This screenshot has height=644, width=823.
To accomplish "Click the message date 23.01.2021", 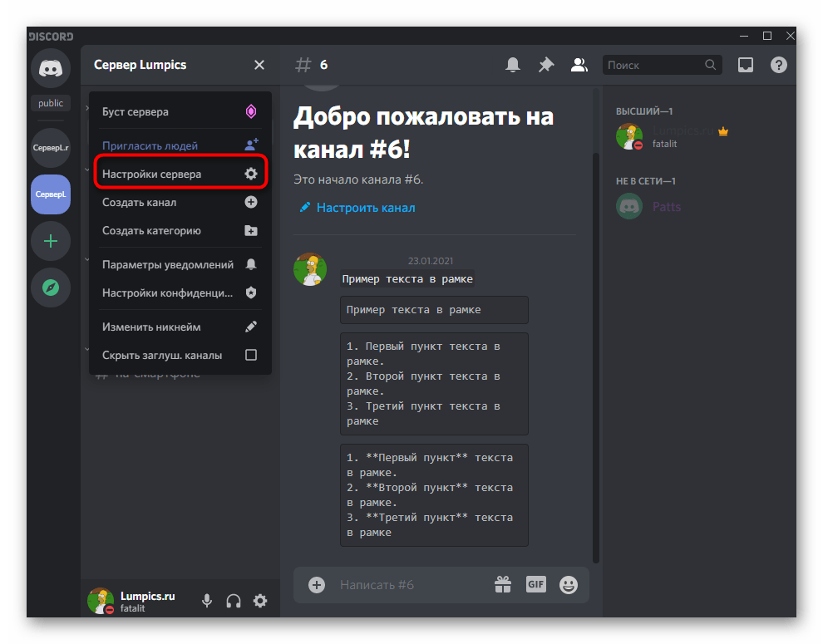I will pos(431,261).
